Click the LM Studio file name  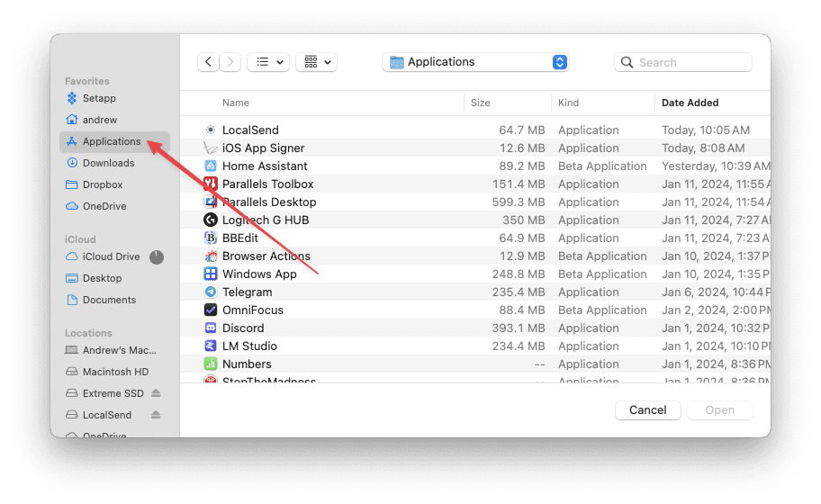tap(249, 346)
